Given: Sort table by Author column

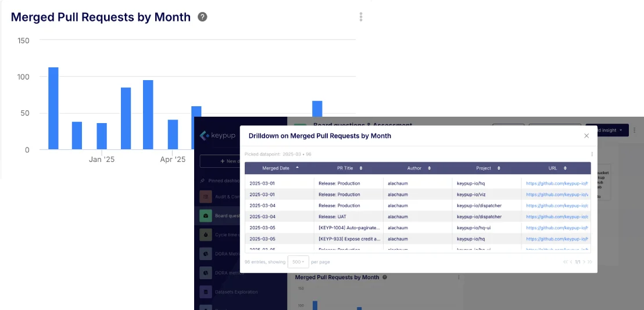Looking at the screenshot, I should point(429,168).
